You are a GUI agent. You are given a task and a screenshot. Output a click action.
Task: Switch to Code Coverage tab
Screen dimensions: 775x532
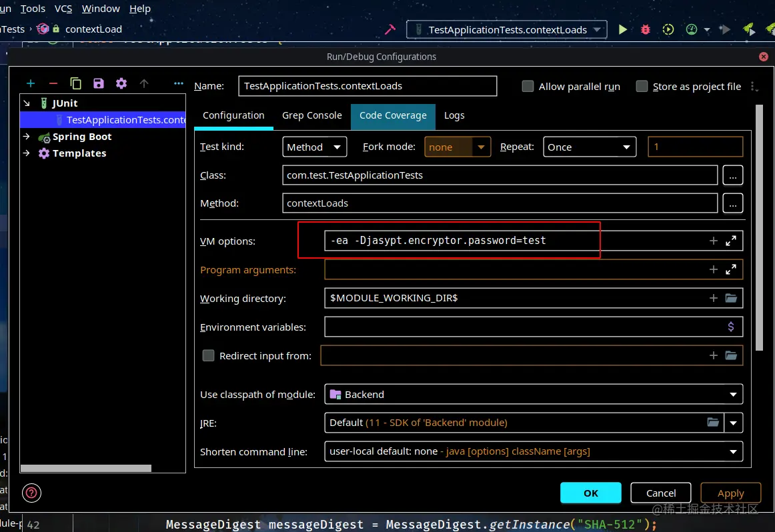393,115
